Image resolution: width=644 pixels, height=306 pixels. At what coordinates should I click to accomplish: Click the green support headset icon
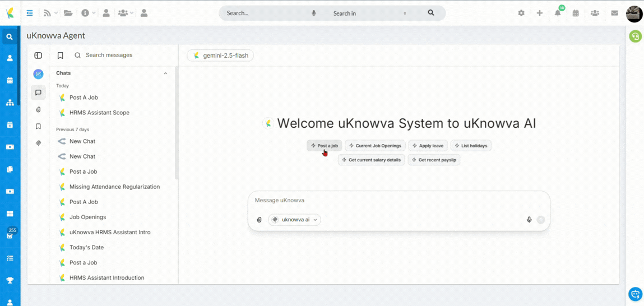tap(636, 36)
